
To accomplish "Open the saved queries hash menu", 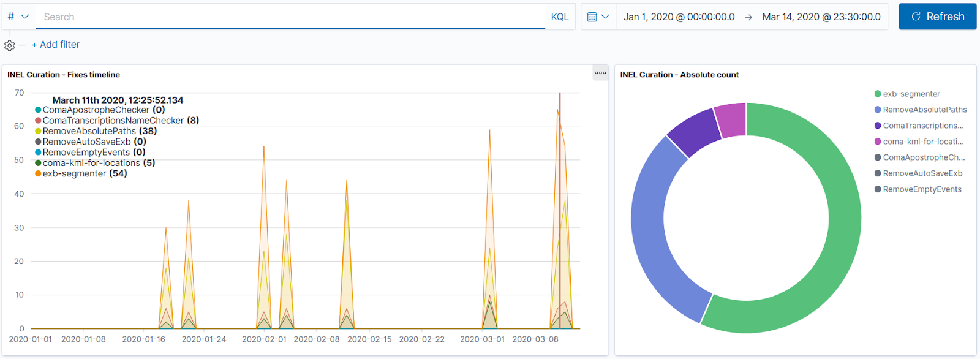I will 18,17.
